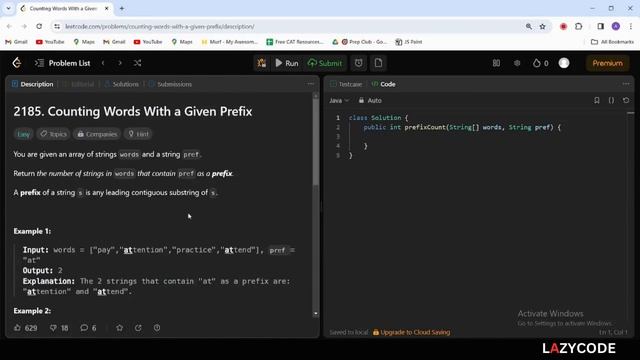Image resolution: width=640 pixels, height=360 pixels.
Task: Add problem to favorites star icon
Action: (120, 328)
